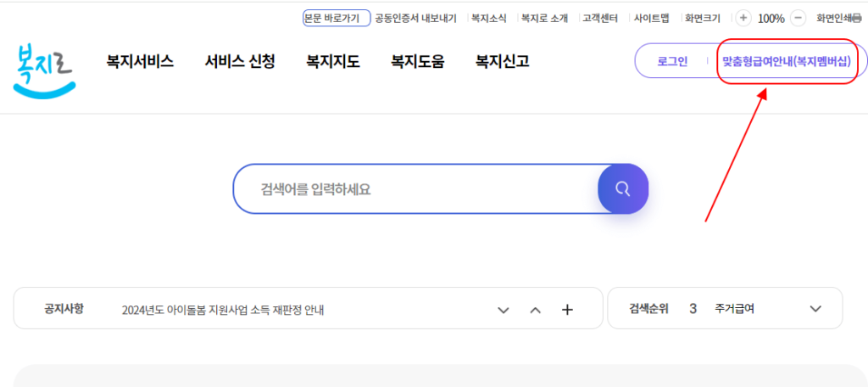
Task: Open the 복지서비스 menu
Action: [140, 61]
